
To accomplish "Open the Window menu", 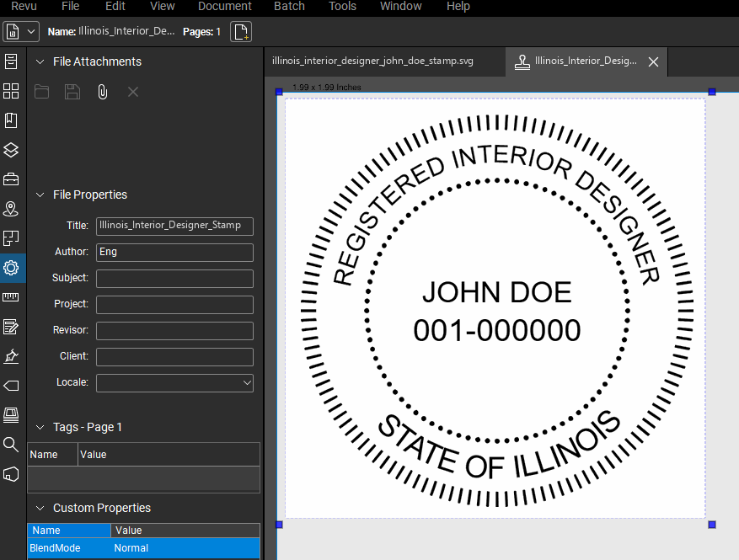I will click(x=401, y=7).
